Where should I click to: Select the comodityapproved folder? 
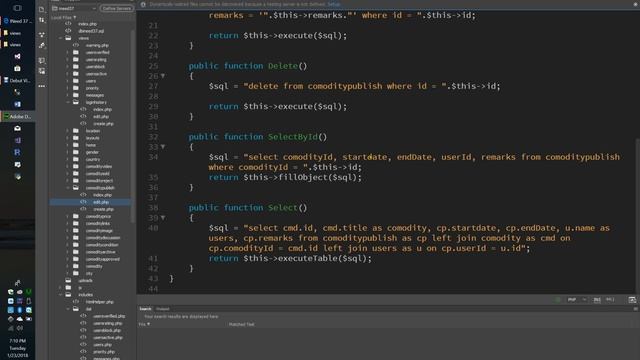(x=102, y=259)
